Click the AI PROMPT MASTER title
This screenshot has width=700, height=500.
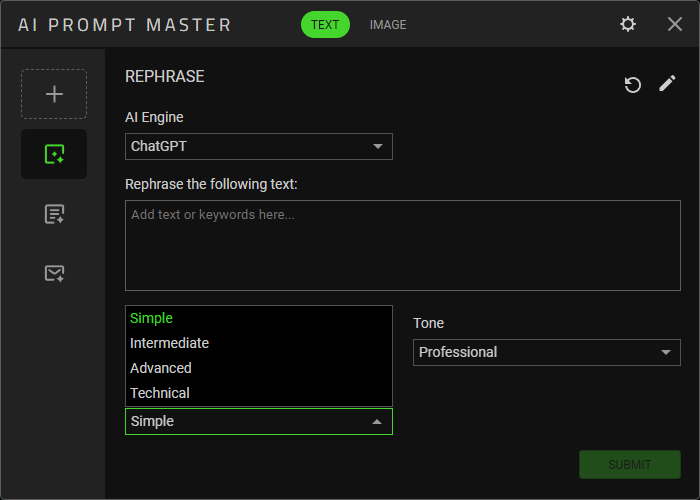coord(125,24)
